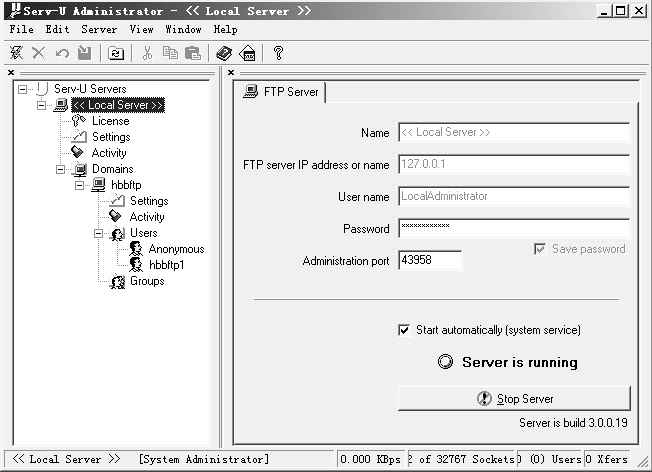Open the Window menu
Image resolution: width=652 pixels, height=472 pixels.
(183, 30)
